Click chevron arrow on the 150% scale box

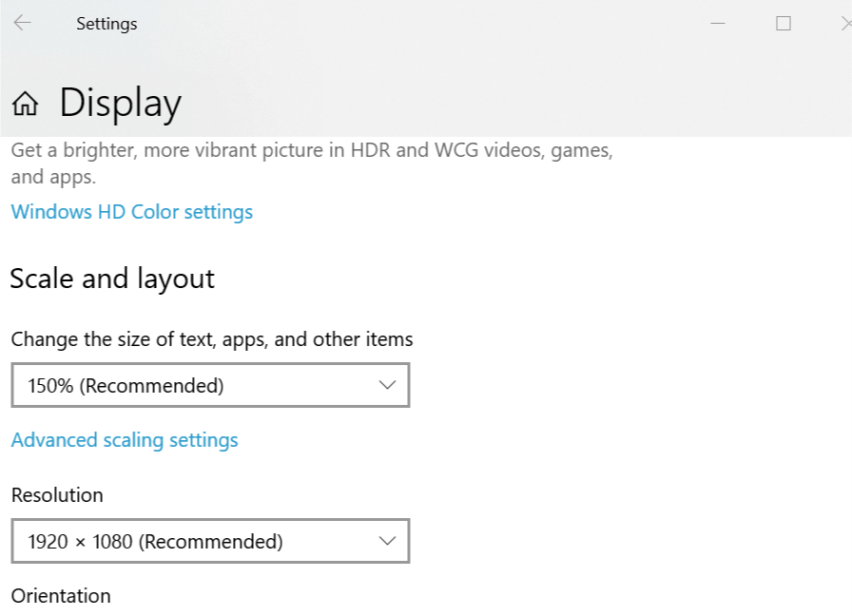click(x=387, y=385)
